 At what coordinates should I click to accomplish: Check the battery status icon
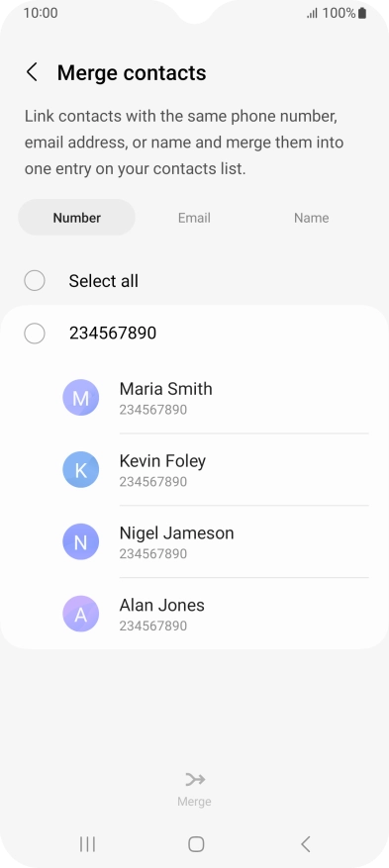pyautogui.click(x=362, y=13)
